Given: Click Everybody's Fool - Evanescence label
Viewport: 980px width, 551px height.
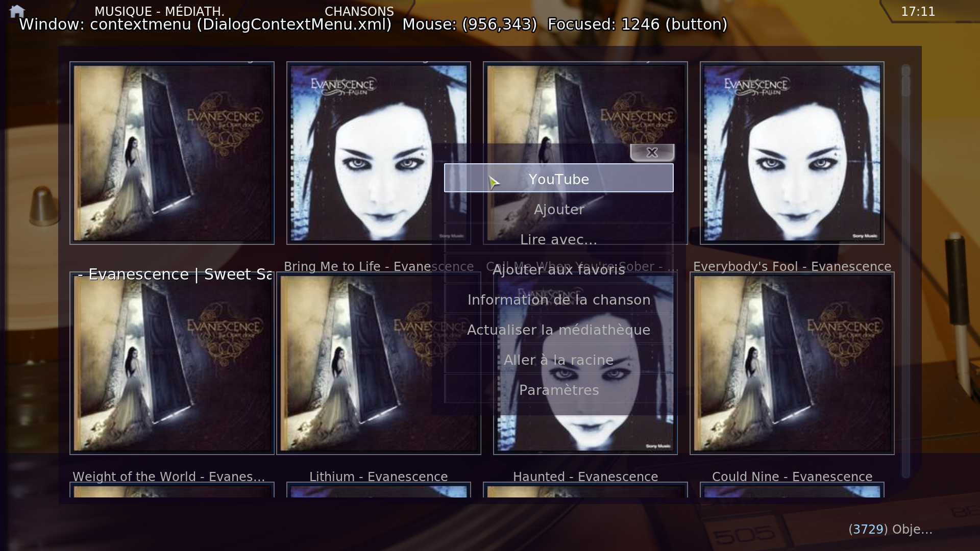Looking at the screenshot, I should coord(792,266).
